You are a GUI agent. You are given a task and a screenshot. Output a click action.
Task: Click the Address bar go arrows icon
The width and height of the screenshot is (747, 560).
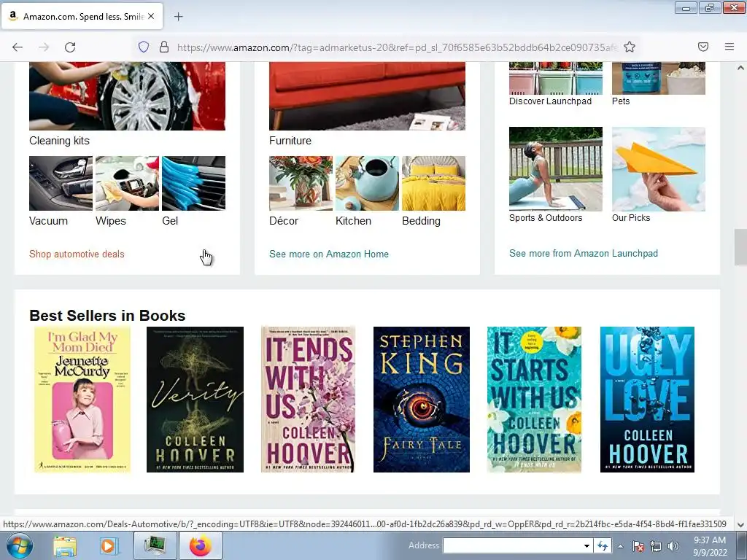pos(603,546)
